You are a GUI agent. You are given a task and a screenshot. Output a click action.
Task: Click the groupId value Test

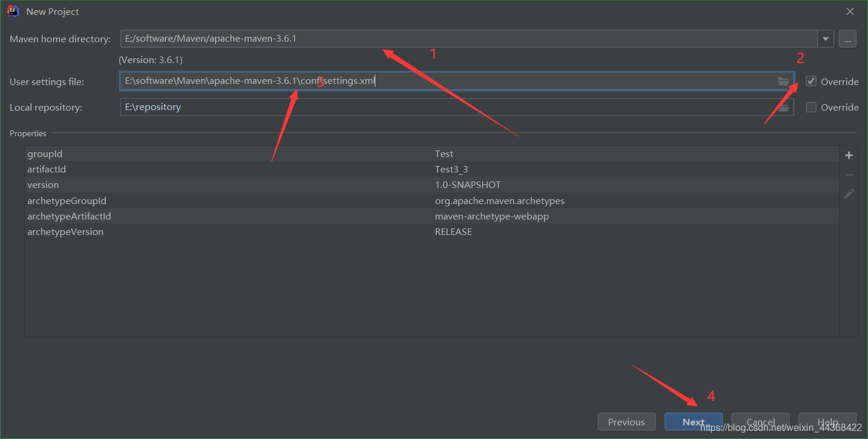tap(444, 153)
